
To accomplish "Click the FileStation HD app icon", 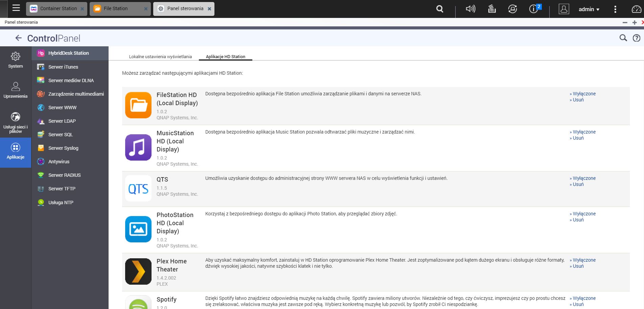I will [x=138, y=105].
